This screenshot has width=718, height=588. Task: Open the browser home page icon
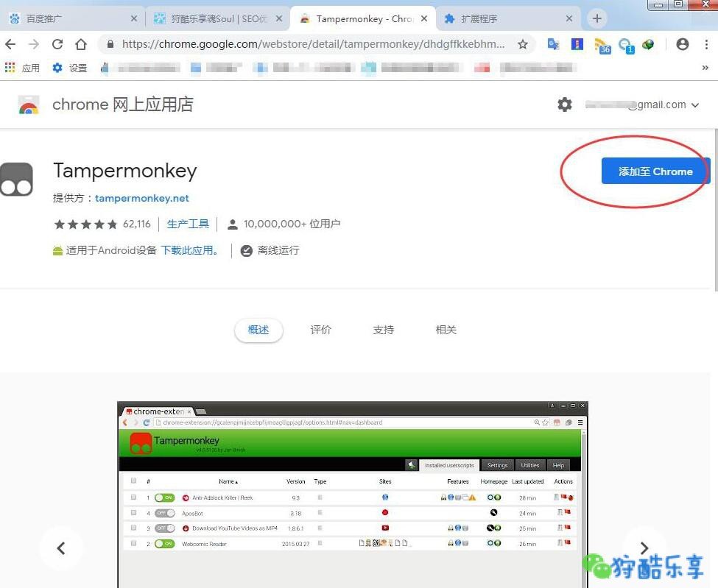pos(81,44)
